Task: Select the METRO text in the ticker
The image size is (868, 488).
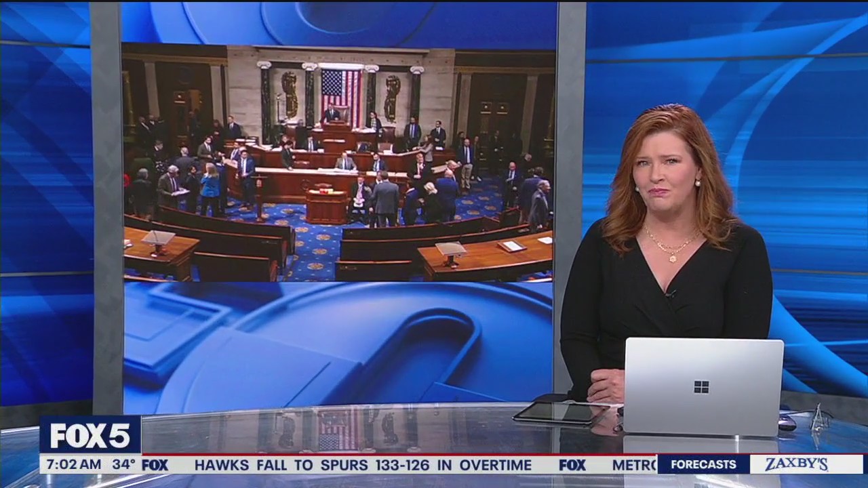Action: [x=633, y=465]
